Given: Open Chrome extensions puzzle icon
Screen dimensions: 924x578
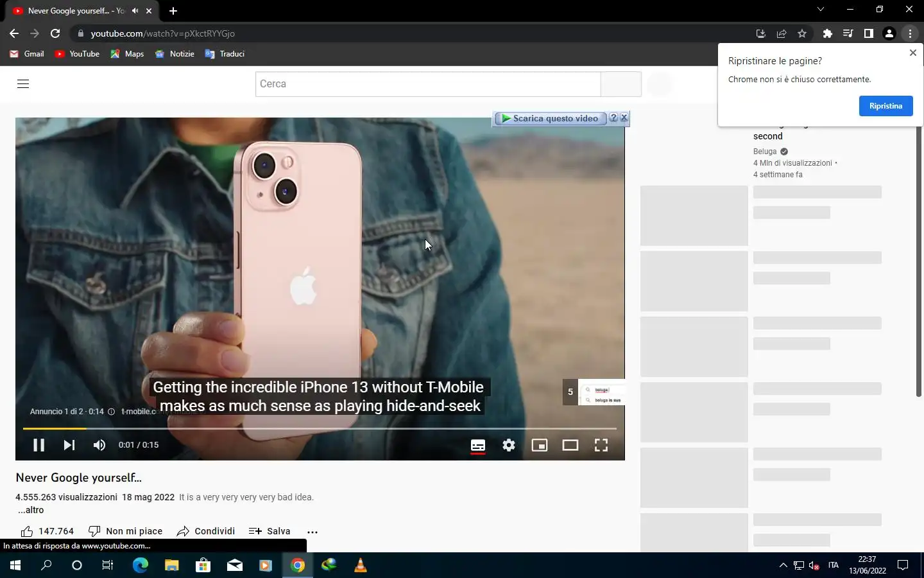Looking at the screenshot, I should 828,33.
